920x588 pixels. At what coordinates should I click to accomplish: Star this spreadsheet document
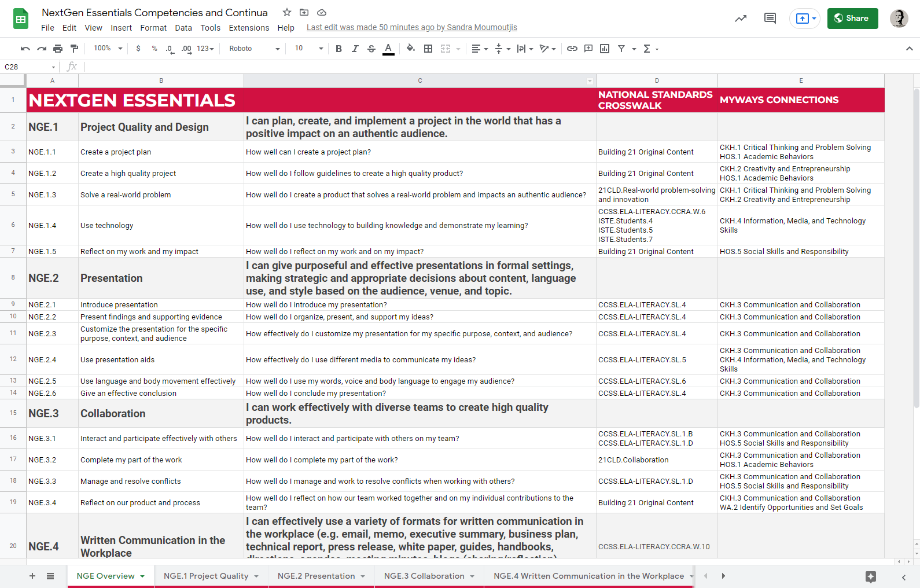tap(287, 12)
